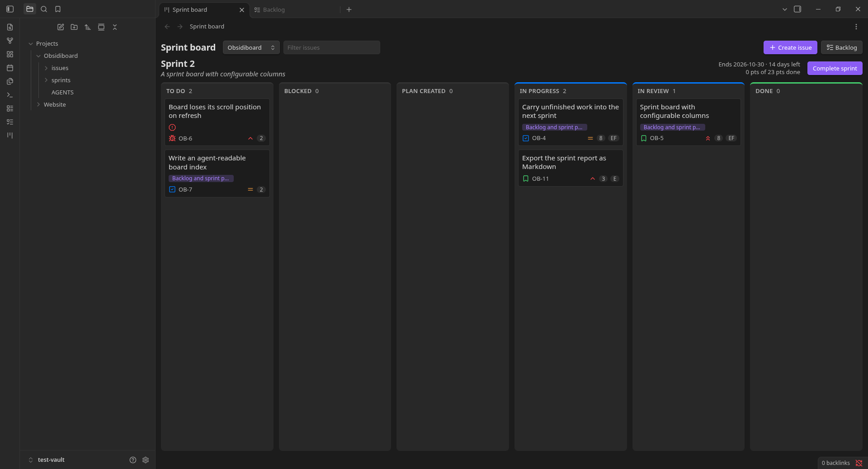Open the Obsidiboard project dropdown

click(251, 47)
